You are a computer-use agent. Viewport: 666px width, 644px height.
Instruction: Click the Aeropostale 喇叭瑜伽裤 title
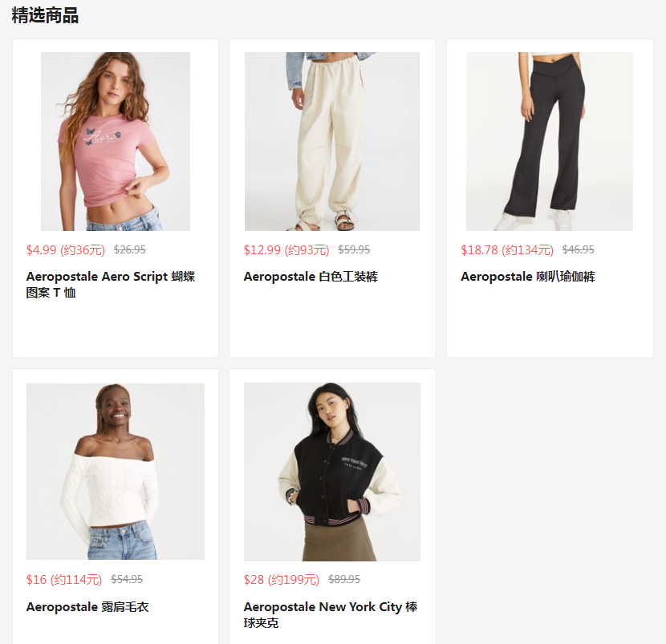(528, 277)
